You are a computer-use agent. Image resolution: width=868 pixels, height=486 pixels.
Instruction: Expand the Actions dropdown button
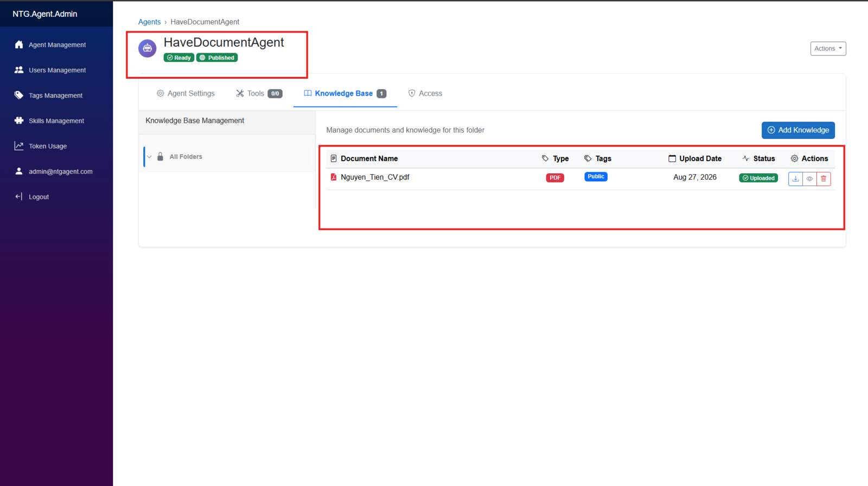pyautogui.click(x=828, y=48)
